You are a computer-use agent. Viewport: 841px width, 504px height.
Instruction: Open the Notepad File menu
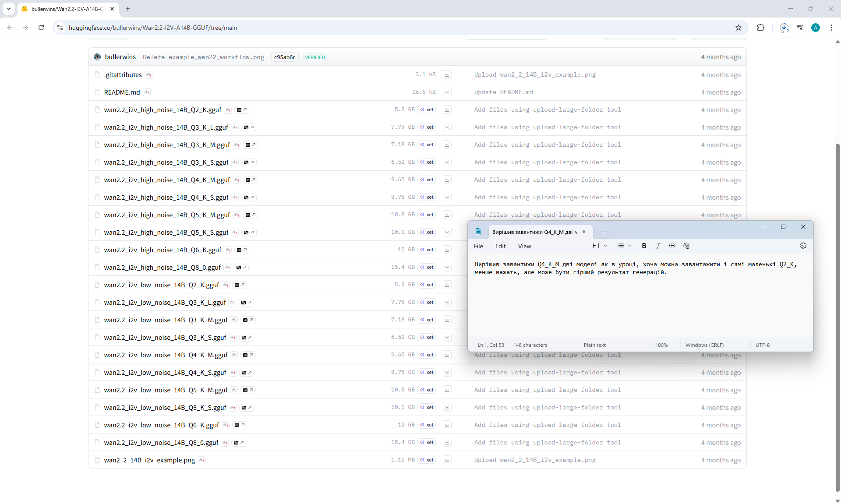478,247
